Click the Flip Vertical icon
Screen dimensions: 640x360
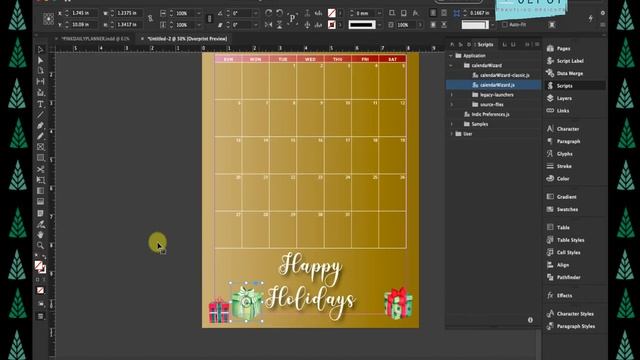pyautogui.click(x=280, y=25)
